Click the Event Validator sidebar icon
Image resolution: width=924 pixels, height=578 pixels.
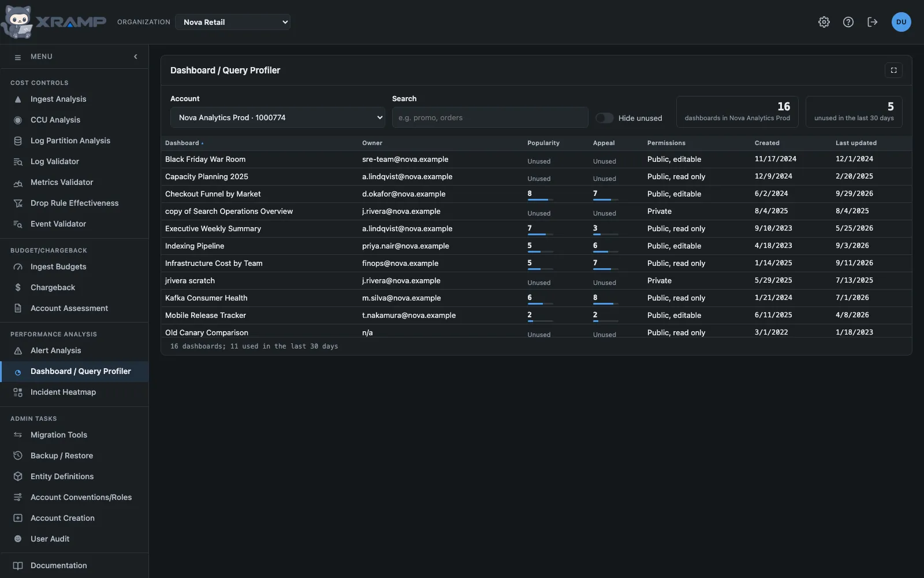18,224
